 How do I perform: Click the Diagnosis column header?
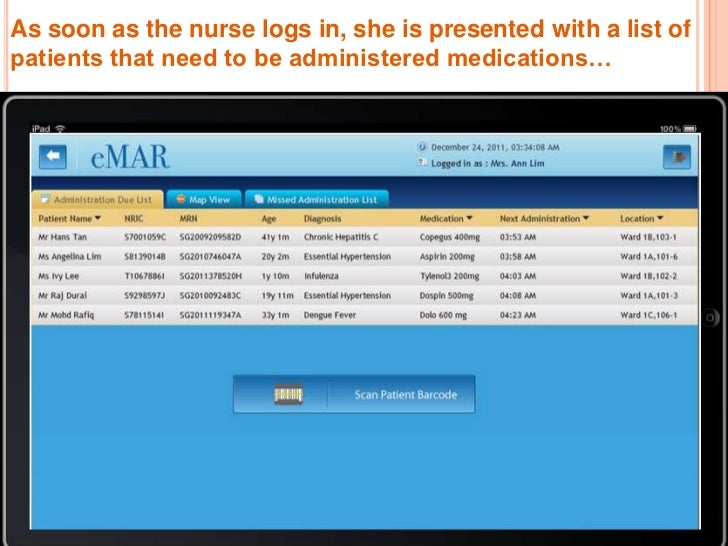322,219
